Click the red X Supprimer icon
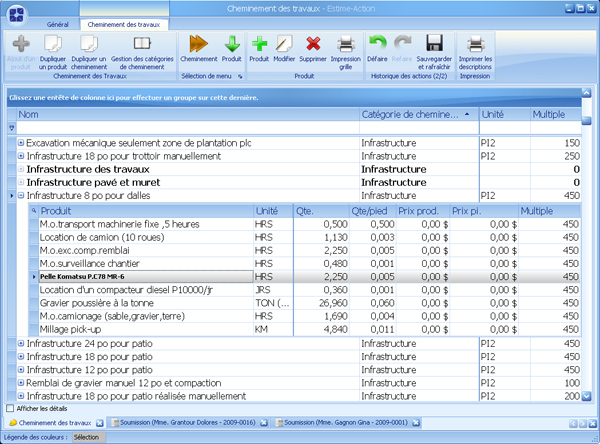The width and height of the screenshot is (600, 444). 313,44
